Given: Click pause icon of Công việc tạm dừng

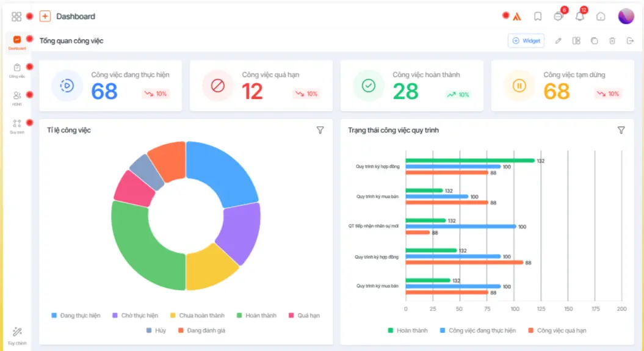Looking at the screenshot, I should (x=519, y=86).
